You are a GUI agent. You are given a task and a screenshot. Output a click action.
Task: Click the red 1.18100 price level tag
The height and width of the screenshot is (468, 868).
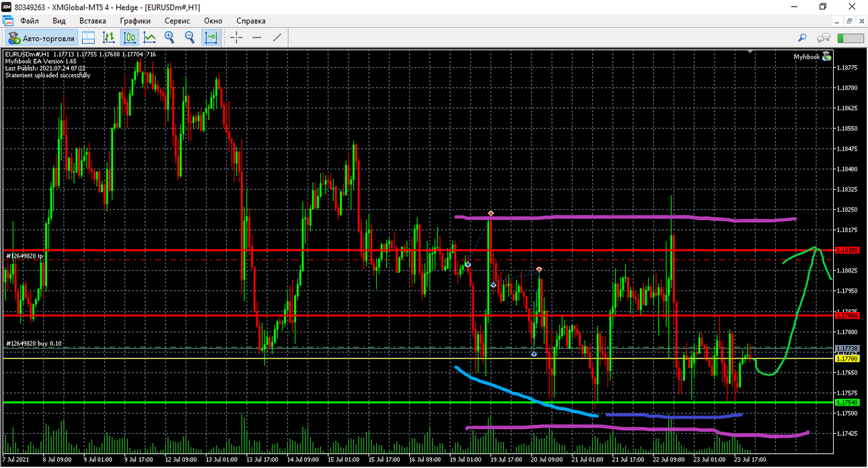(x=848, y=250)
